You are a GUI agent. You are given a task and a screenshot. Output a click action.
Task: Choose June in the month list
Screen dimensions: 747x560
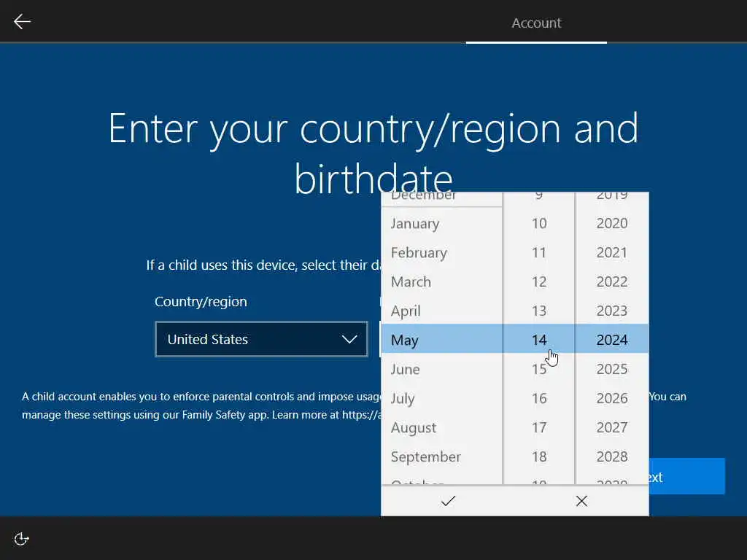click(441, 369)
